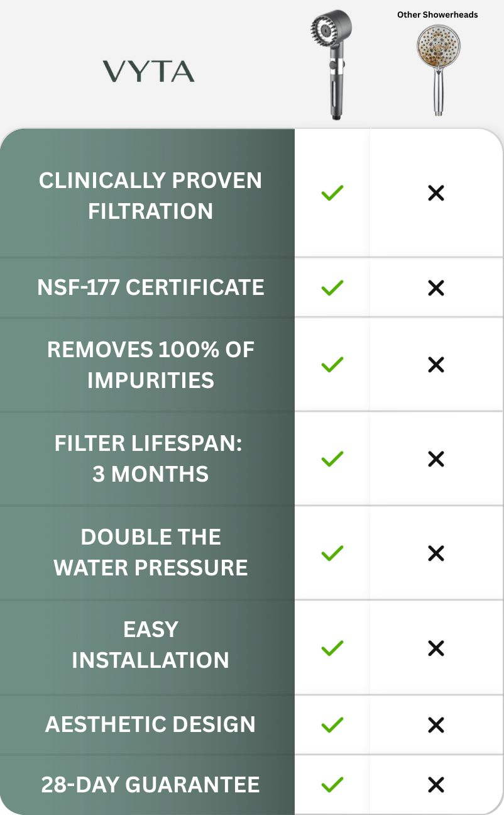The image size is (504, 815).
Task: Click black X for Filter Lifespan row
Action: [x=436, y=459]
